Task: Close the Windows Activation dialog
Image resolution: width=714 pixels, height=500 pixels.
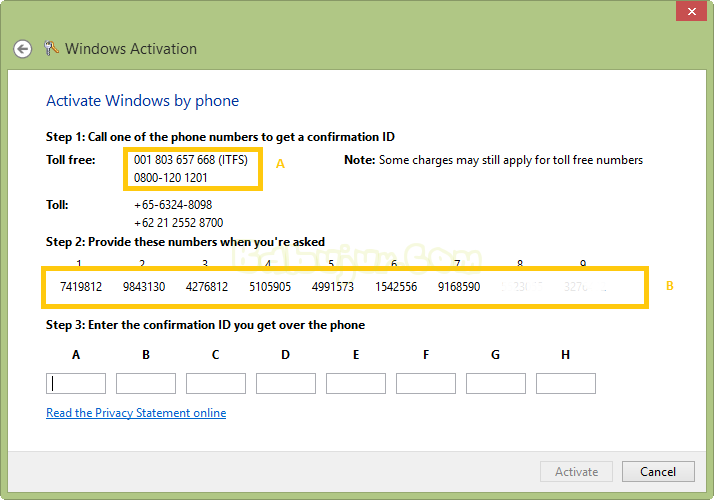Action: point(691,11)
